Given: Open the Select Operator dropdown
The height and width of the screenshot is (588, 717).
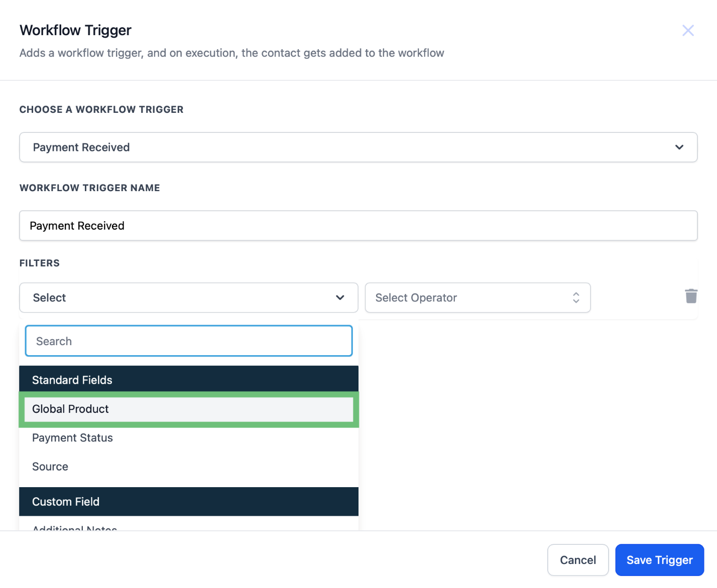Looking at the screenshot, I should tap(477, 298).
